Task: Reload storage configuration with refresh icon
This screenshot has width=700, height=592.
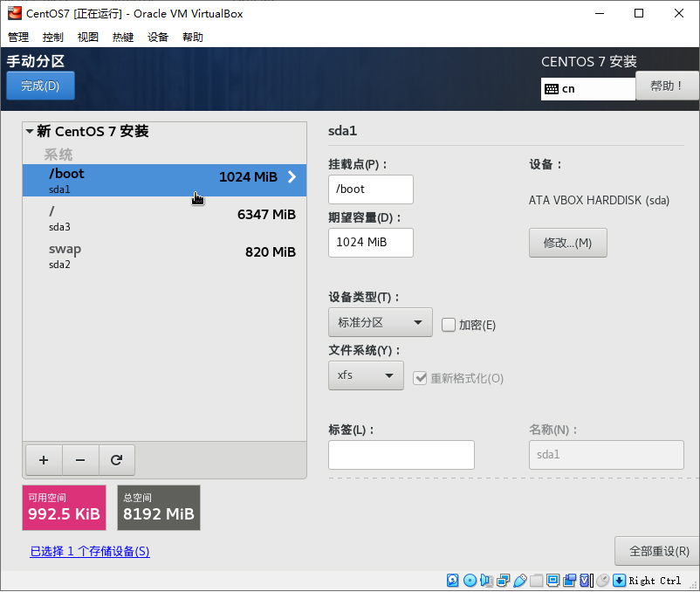Action: [x=116, y=460]
